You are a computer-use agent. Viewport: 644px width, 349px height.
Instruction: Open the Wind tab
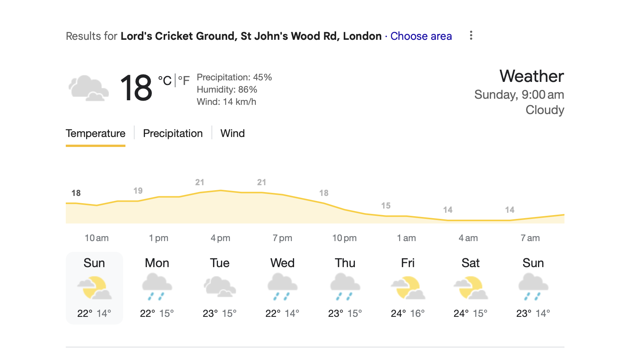coord(233,133)
